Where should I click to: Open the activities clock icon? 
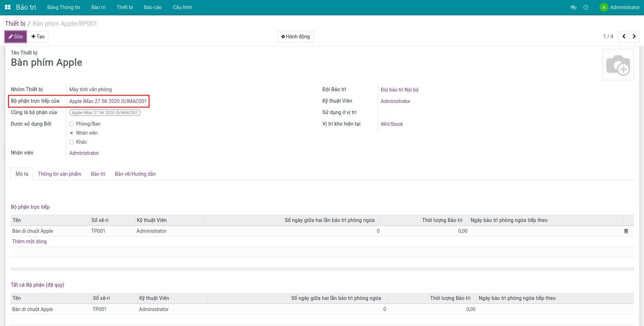(x=586, y=7)
